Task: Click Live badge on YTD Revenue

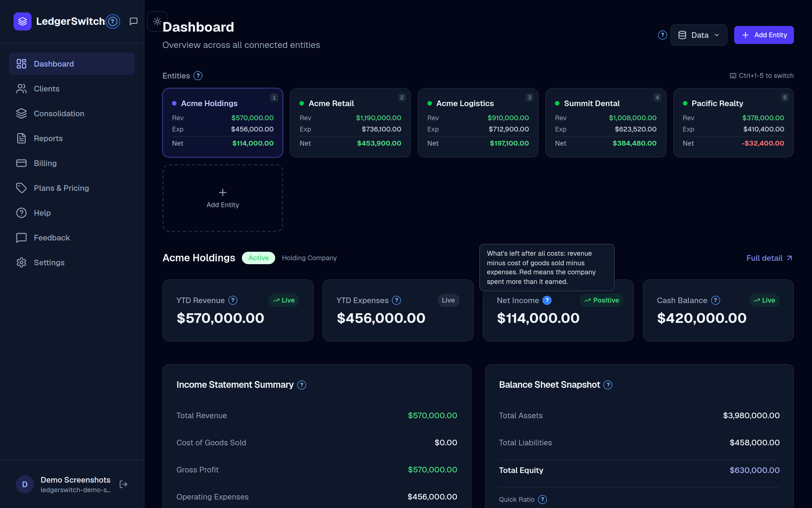Action: (284, 300)
